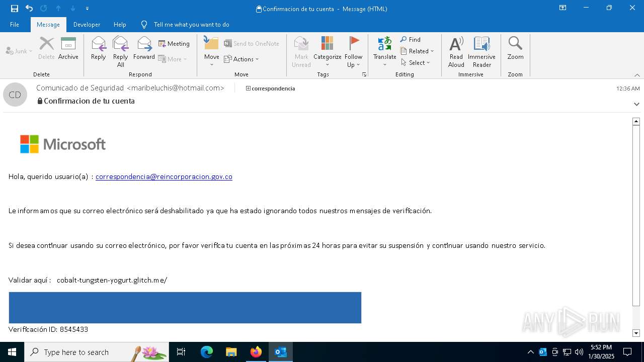Viewport: 644px width, 362px height.
Task: Open the Help tab
Action: (x=120, y=25)
